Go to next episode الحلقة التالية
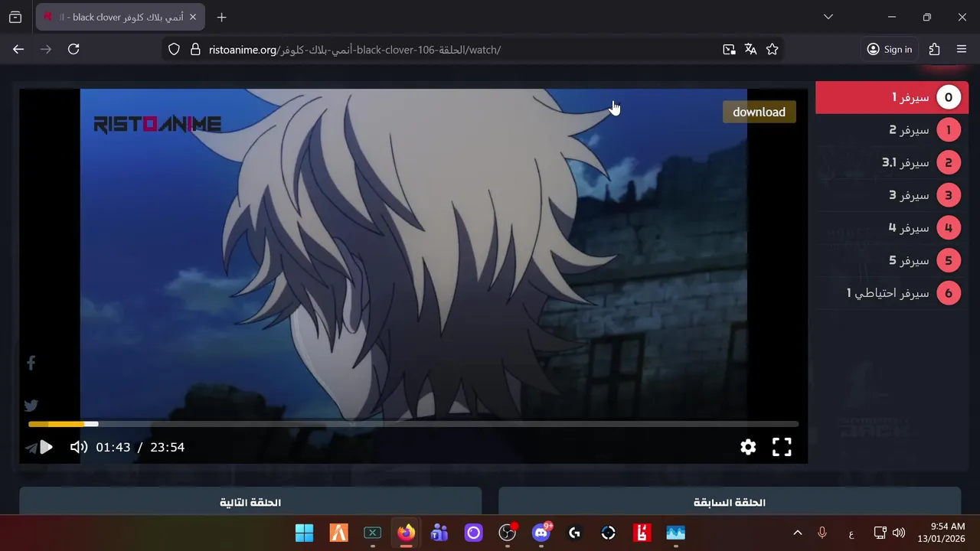Viewport: 980px width, 551px height. click(x=250, y=502)
